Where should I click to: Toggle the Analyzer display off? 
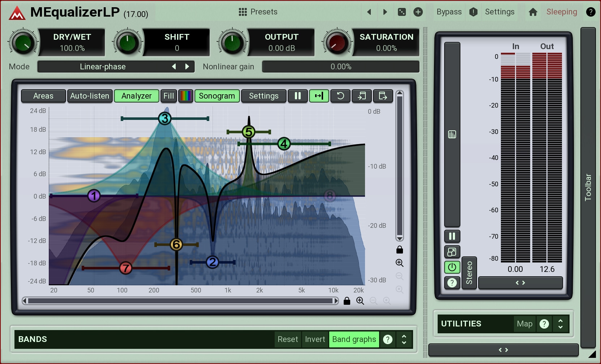coord(136,96)
